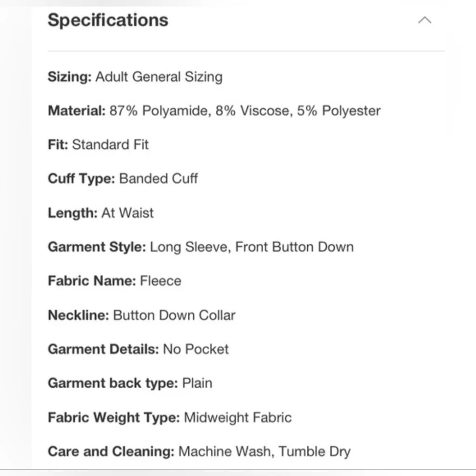Collapse the Specifications section chevron

pos(425,20)
